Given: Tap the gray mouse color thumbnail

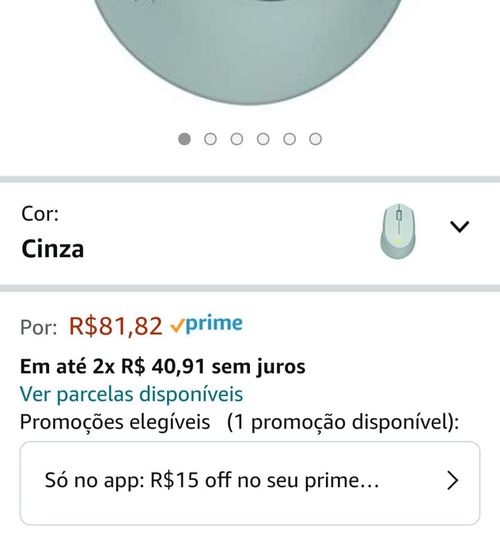Looking at the screenshot, I should (x=398, y=230).
